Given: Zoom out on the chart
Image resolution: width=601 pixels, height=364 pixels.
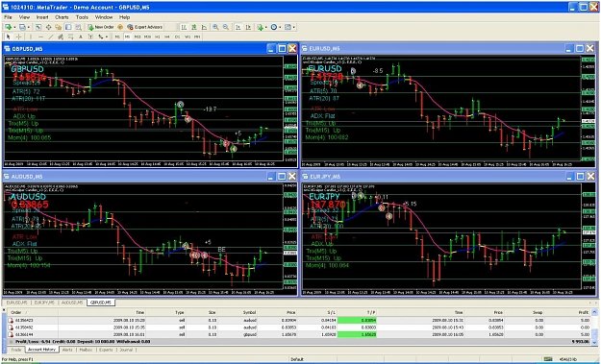Looking at the screenshot, I should tap(226, 27).
